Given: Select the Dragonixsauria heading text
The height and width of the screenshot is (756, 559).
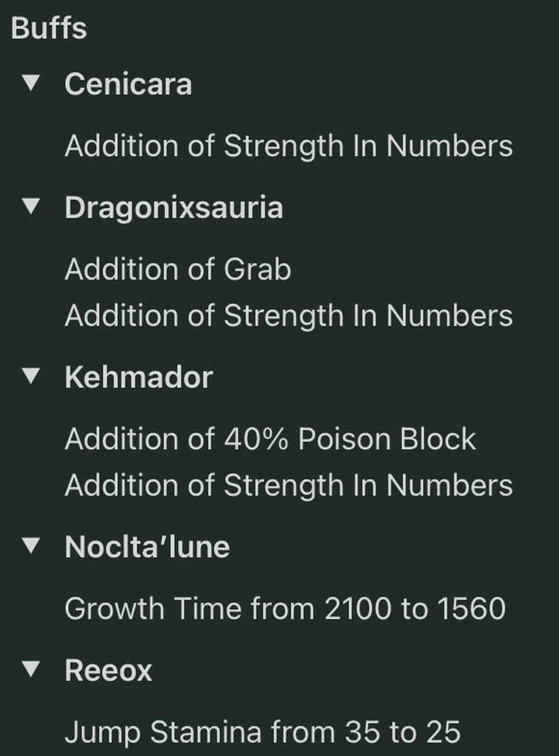Looking at the screenshot, I should tap(173, 207).
